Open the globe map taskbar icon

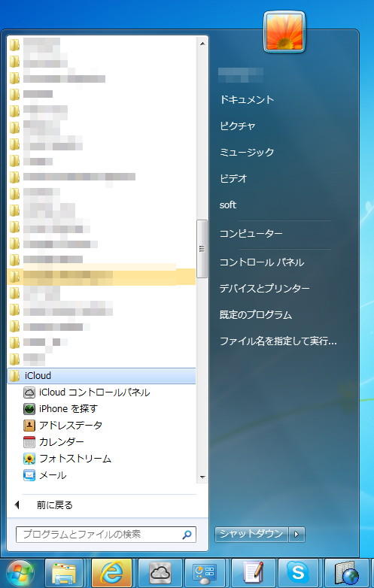coord(346,574)
